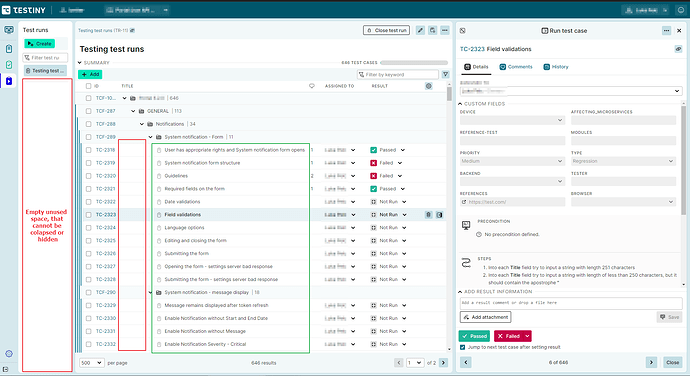Click the Filter by keyword input field
The height and width of the screenshot is (376, 690).
point(398,74)
